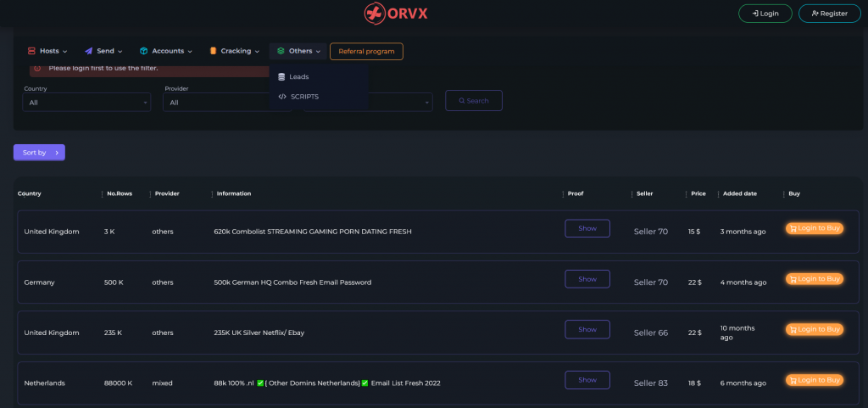The image size is (868, 408).
Task: Click Login to Buy for 620k Combolist
Action: (x=815, y=228)
